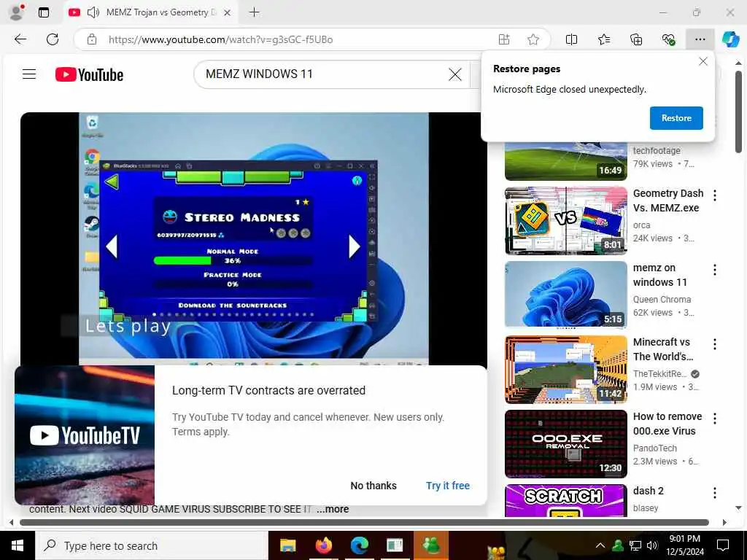The width and height of the screenshot is (747, 560).
Task: Open Geometry Dash Vs. MEMZ.exe thumbnail
Action: click(565, 220)
